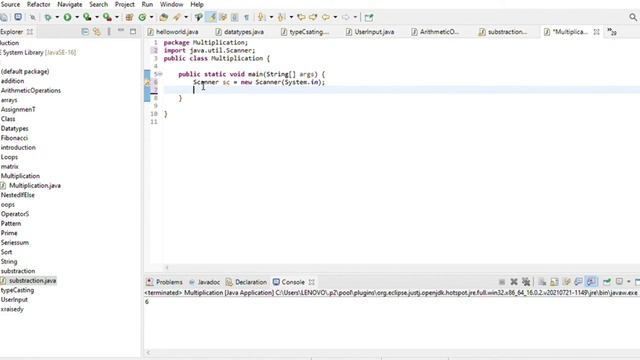Open the Window menu
This screenshot has height=360, width=640.
[171, 4]
